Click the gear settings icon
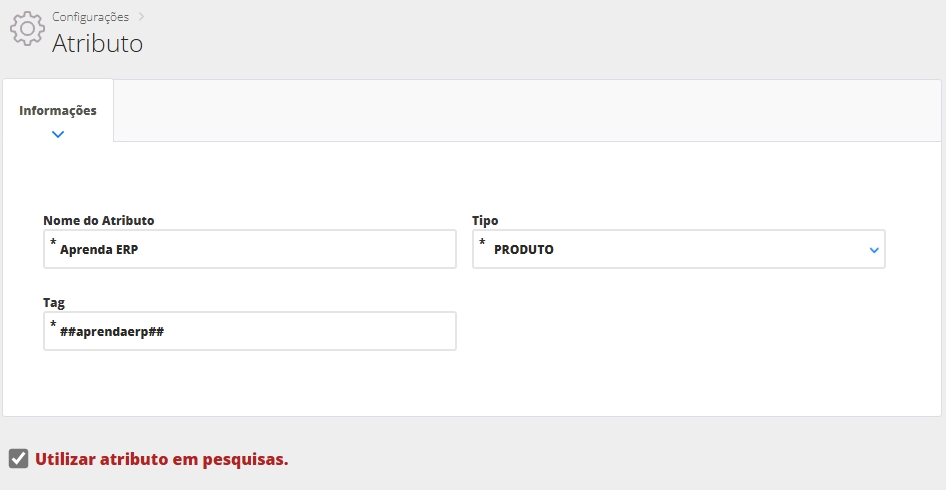Screen dimensions: 946x490 click(27, 29)
